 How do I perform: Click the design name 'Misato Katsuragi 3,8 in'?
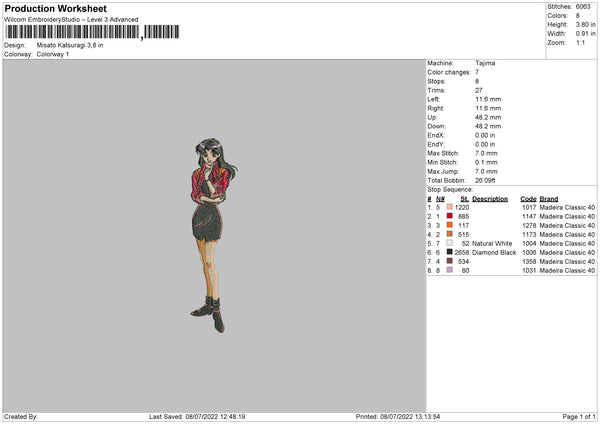pos(70,45)
